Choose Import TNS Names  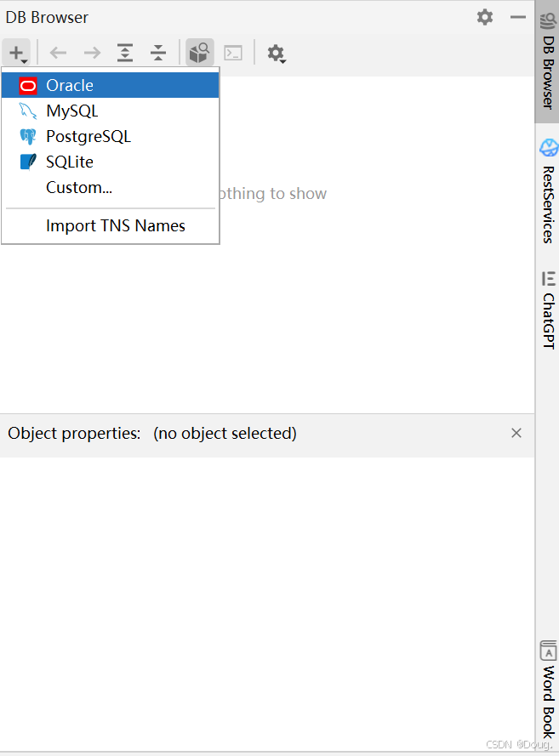(111, 225)
